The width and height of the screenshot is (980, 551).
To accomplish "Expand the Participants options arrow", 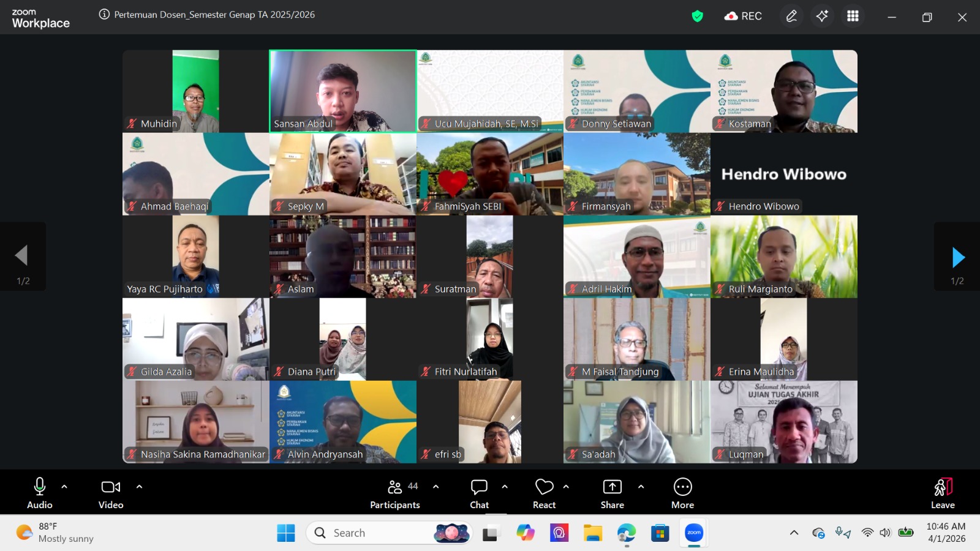I will tap(435, 487).
